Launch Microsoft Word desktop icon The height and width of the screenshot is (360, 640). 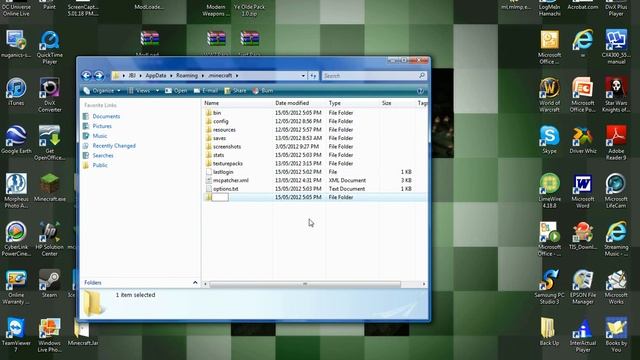point(582,191)
